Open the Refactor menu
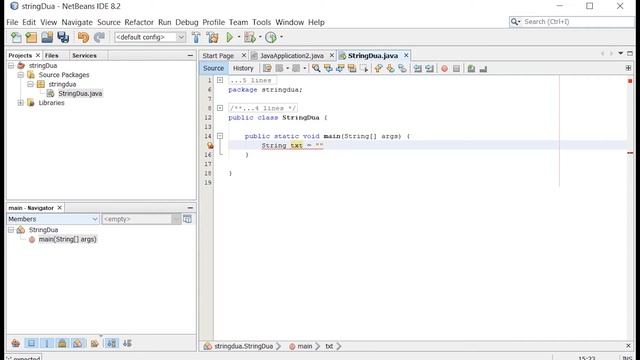The width and height of the screenshot is (640, 360). coord(139,22)
